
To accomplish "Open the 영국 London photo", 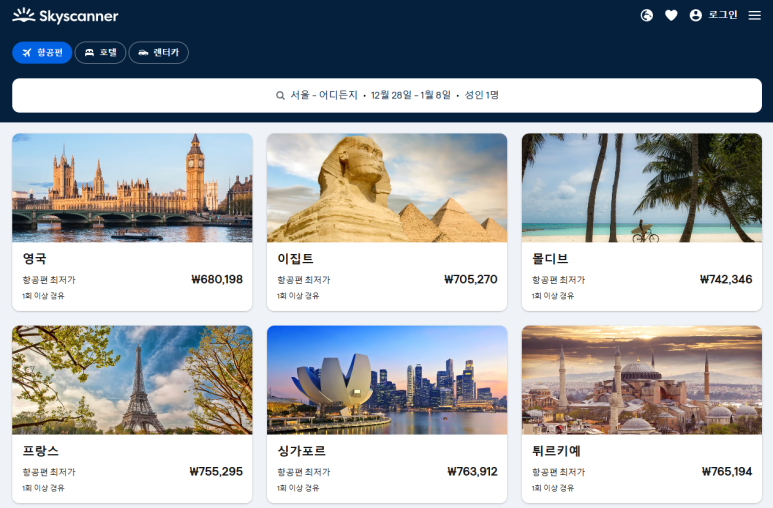I will [132, 188].
